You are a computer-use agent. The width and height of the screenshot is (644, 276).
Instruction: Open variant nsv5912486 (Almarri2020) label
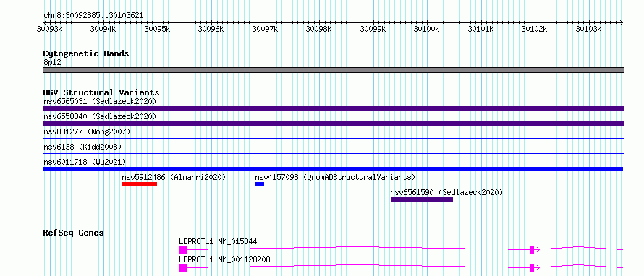click(174, 177)
